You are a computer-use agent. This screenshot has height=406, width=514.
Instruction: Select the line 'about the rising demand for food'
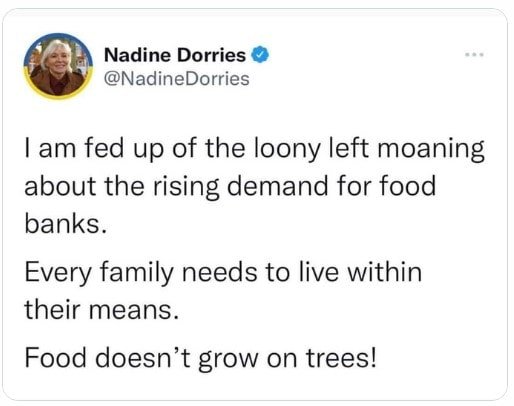pyautogui.click(x=230, y=186)
